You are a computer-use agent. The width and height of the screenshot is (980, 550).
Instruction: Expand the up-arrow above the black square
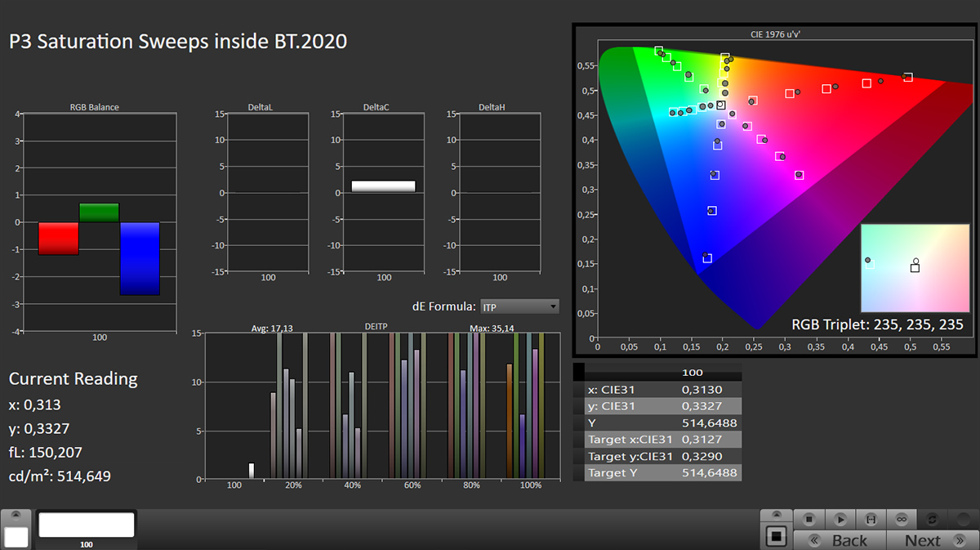[777, 516]
